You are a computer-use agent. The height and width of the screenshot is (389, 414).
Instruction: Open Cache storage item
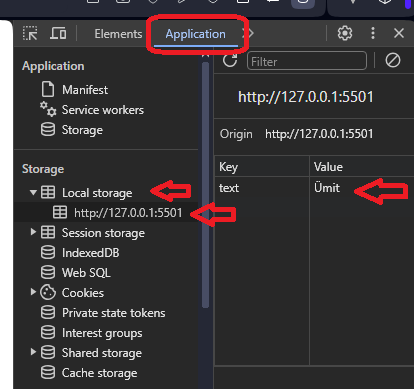click(x=99, y=373)
